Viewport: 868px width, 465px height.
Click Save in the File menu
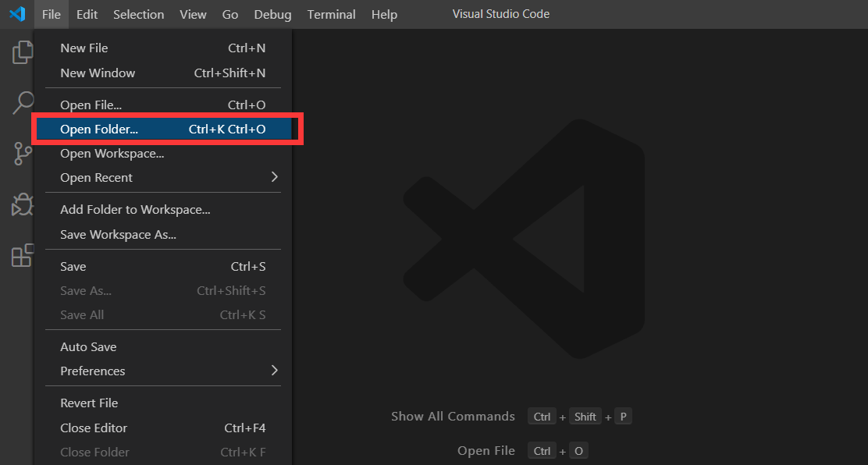click(162, 267)
